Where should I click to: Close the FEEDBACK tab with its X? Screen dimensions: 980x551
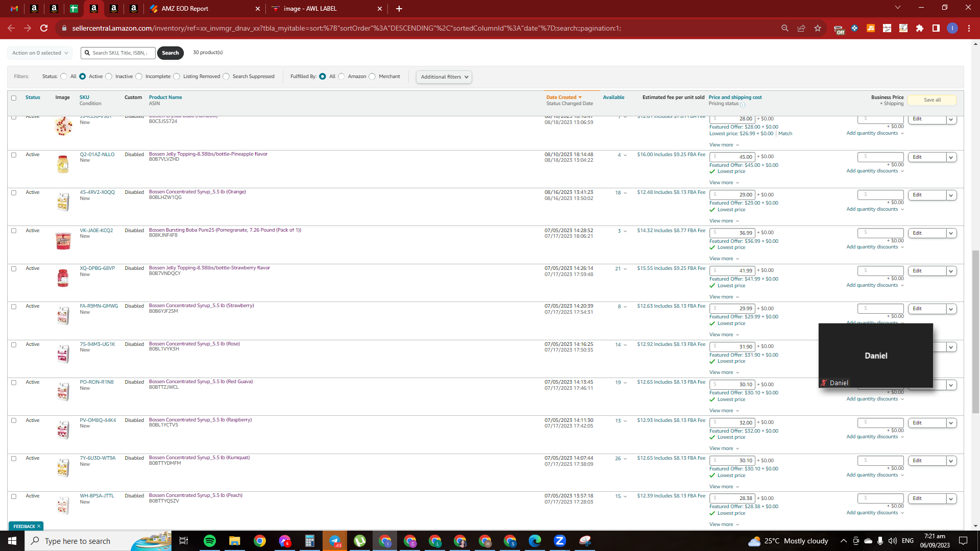click(39, 526)
